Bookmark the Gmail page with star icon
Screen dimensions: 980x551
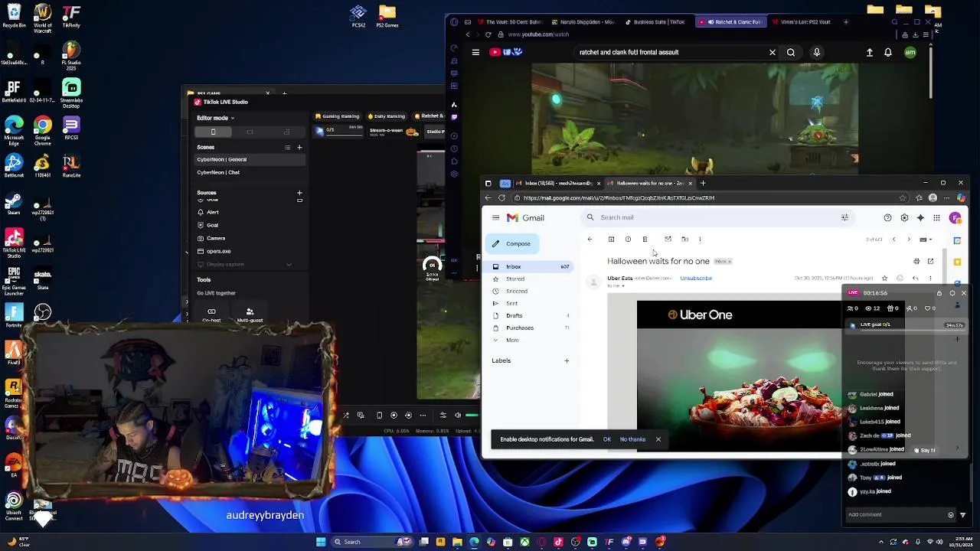click(903, 198)
